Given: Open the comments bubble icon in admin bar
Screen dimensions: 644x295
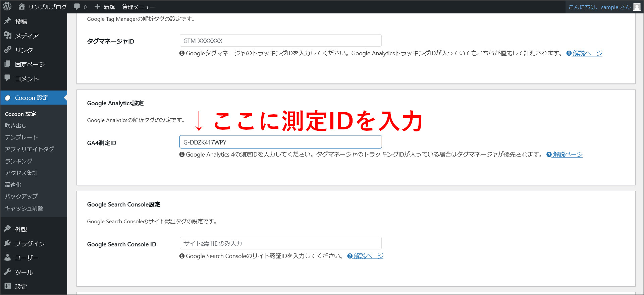Looking at the screenshot, I should pyautogui.click(x=77, y=7).
